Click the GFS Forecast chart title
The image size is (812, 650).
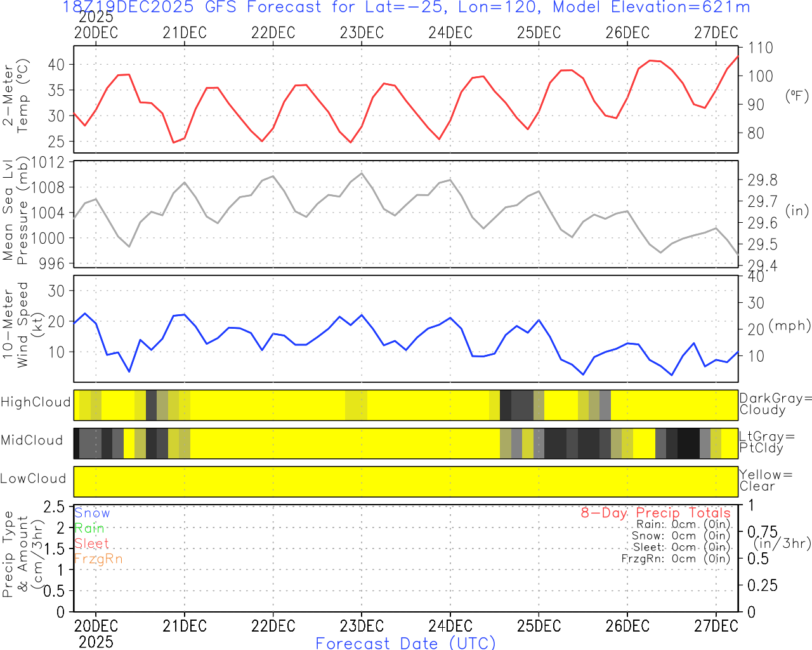[406, 8]
